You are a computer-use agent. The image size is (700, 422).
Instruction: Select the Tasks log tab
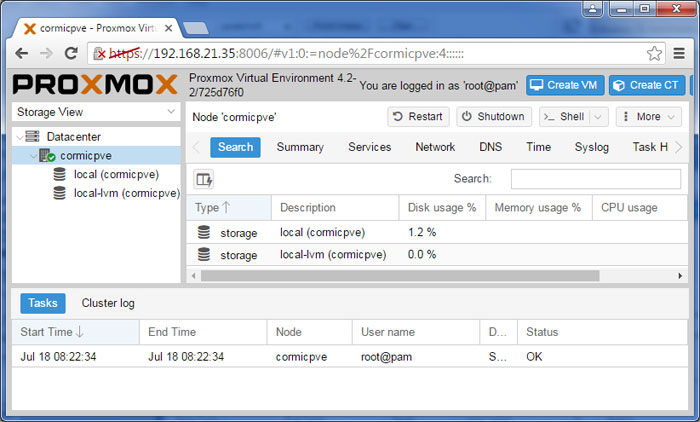click(x=43, y=303)
